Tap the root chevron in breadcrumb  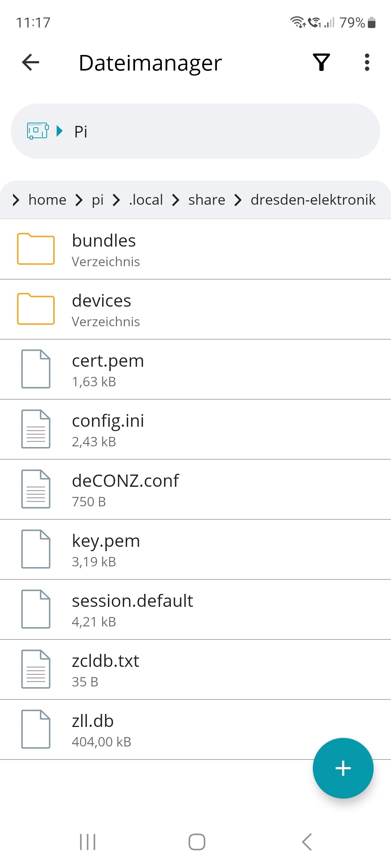coord(16,200)
